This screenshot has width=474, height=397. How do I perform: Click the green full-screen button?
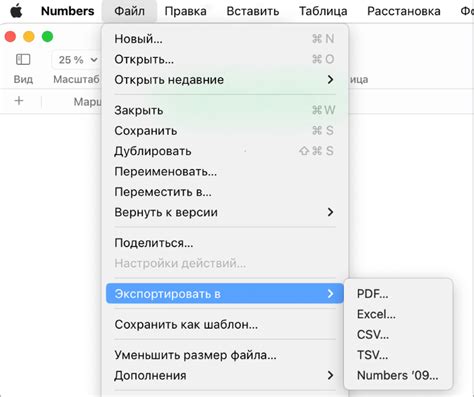point(47,36)
